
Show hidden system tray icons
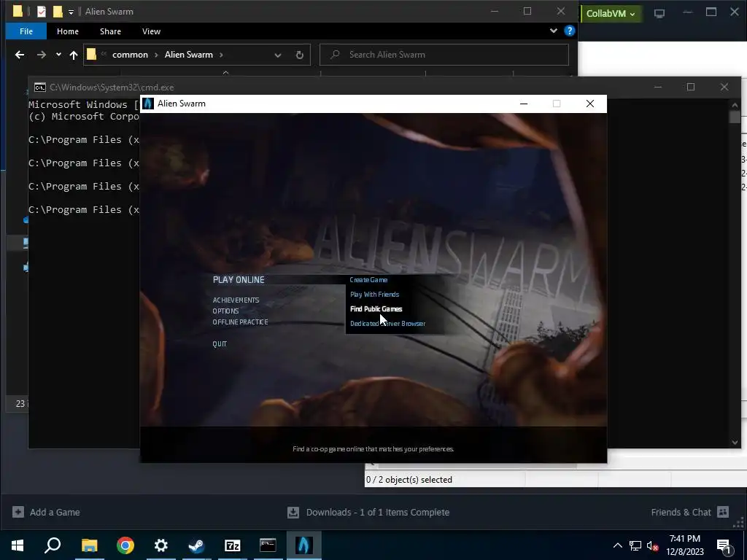coord(617,545)
